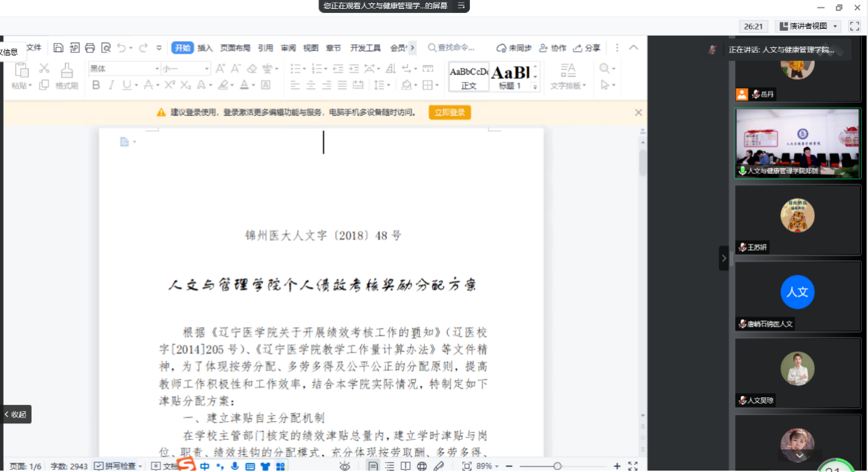Expand the participant panel using the side arrow
This screenshot has height=472, width=868.
723,258
